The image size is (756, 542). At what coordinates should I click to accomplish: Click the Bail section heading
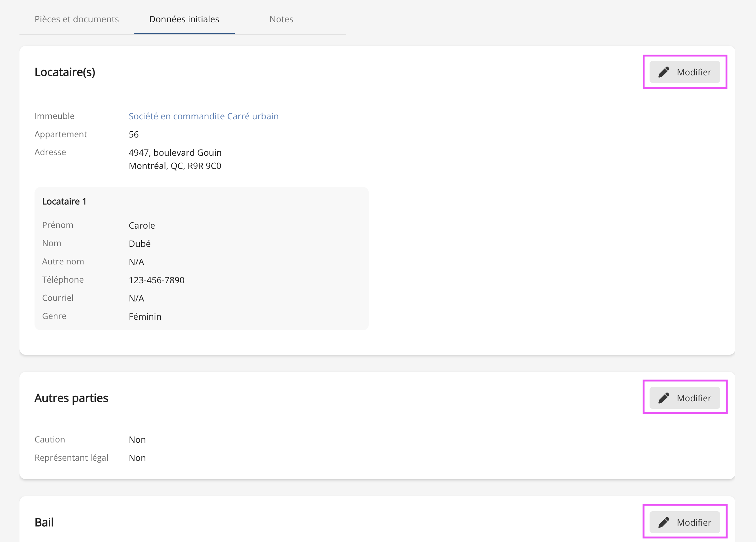point(44,522)
